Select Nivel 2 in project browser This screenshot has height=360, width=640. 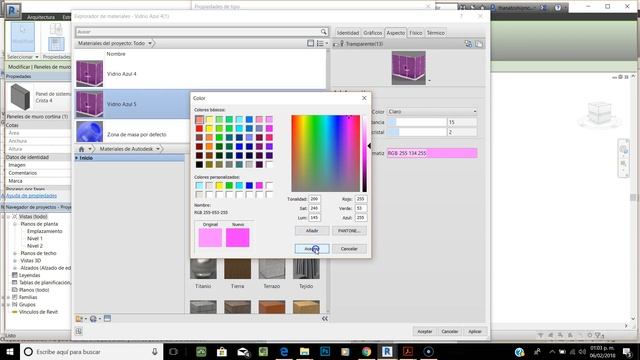pos(35,246)
